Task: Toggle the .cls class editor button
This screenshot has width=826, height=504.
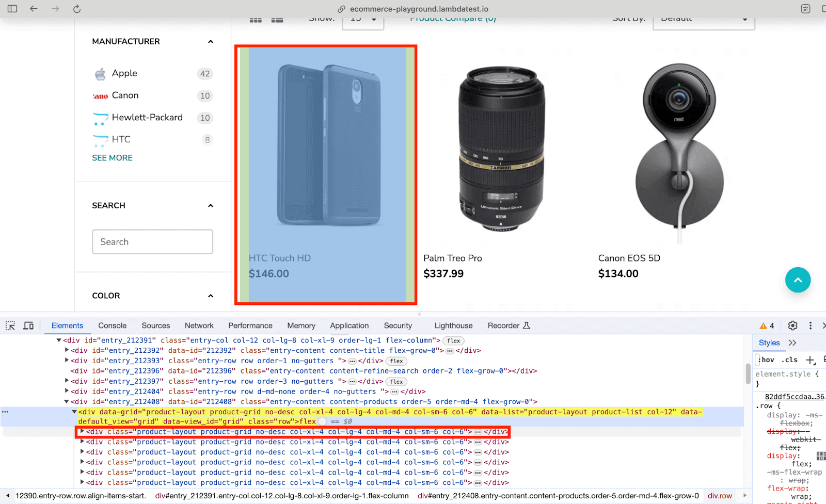Action: 790,360
